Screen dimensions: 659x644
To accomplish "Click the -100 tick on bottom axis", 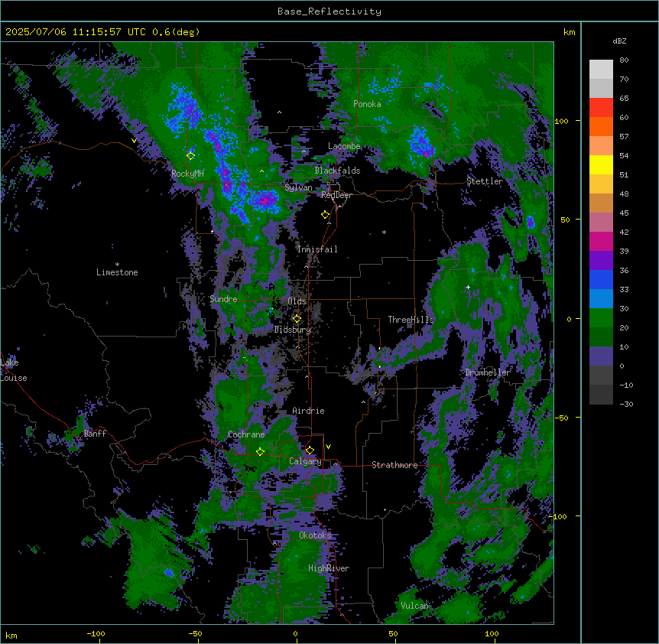I will 96,633.
